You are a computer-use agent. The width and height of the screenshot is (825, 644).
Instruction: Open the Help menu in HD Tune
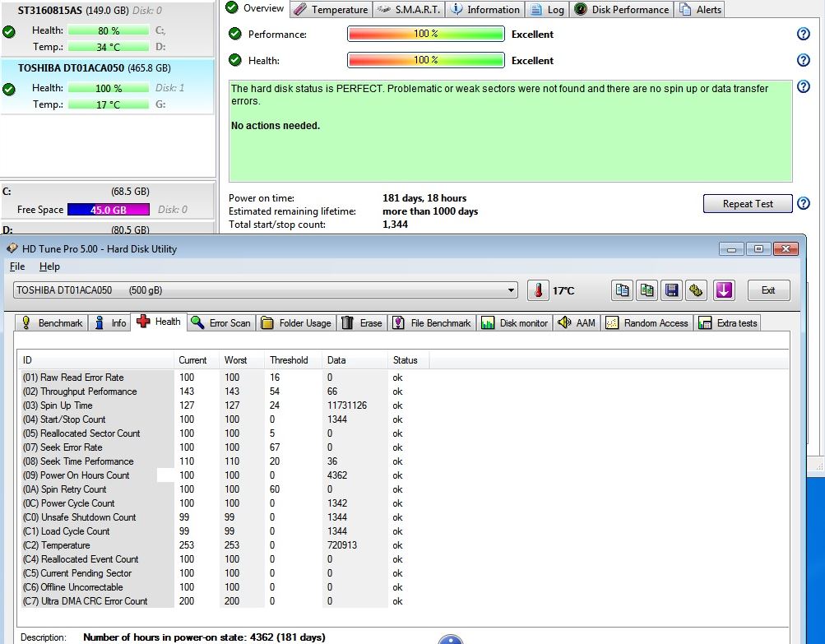point(49,266)
